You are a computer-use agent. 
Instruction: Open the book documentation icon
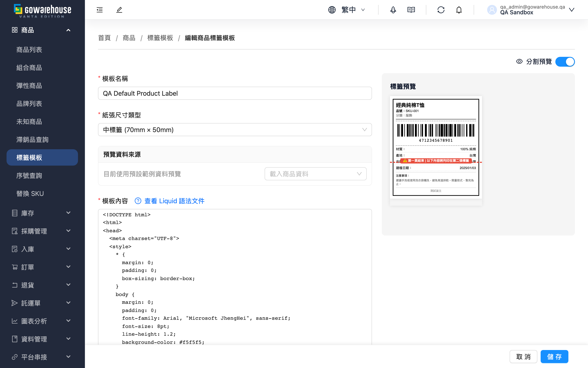[x=411, y=10]
